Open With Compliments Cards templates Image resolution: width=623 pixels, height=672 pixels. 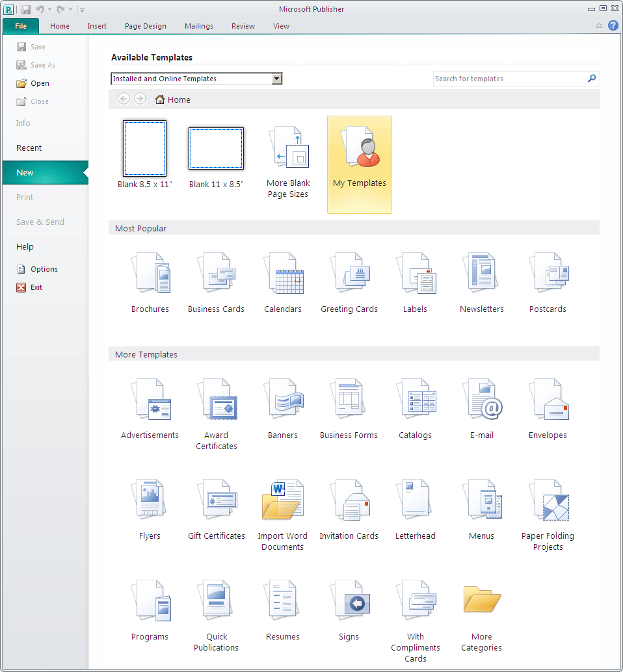pyautogui.click(x=415, y=621)
